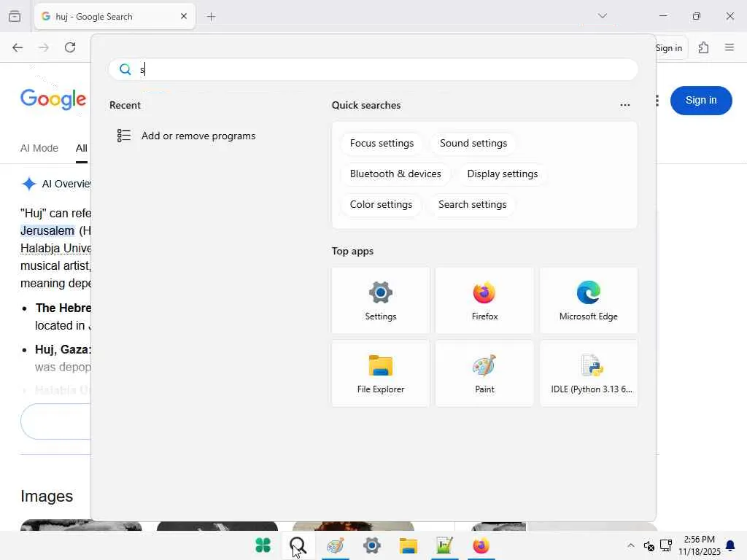Screen dimensions: 747x560
Task: Click the AI Overview sparkle icon
Action: [28, 183]
